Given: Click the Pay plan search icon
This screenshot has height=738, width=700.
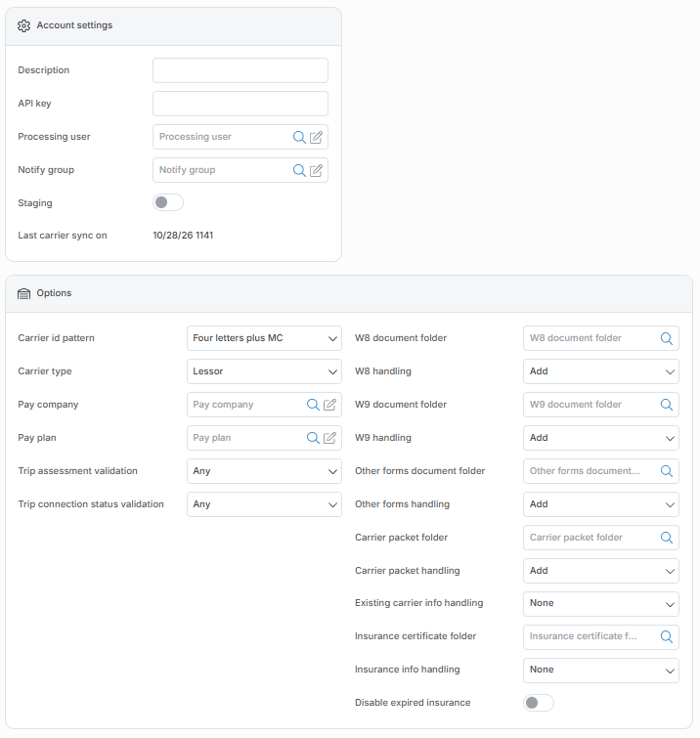Looking at the screenshot, I should point(313,438).
